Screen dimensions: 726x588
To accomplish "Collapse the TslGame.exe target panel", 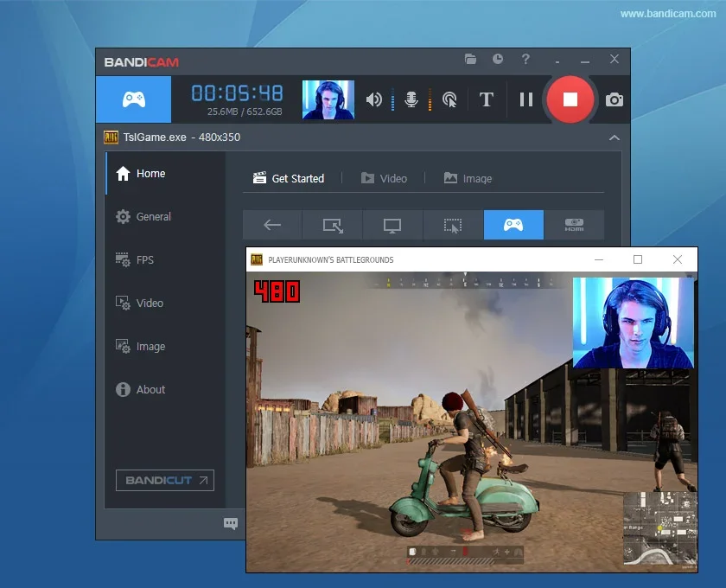I will point(615,137).
